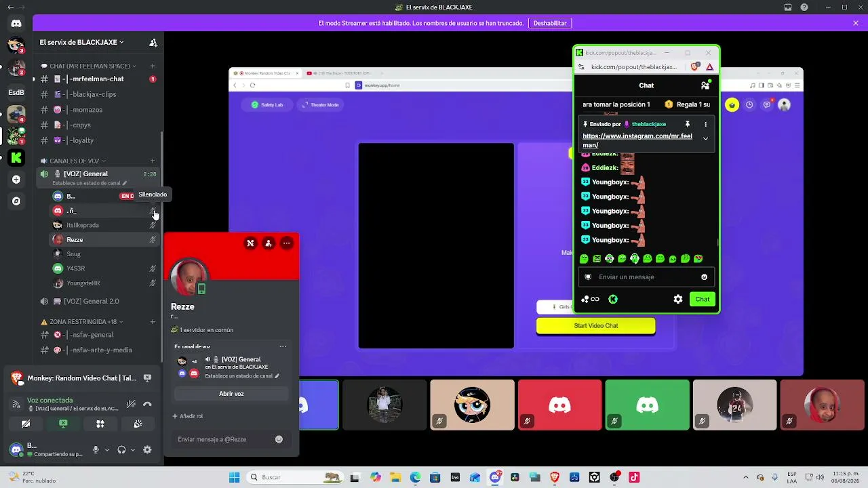Open microphone input device dropdown arrow
The width and height of the screenshot is (868, 488).
tap(106, 450)
